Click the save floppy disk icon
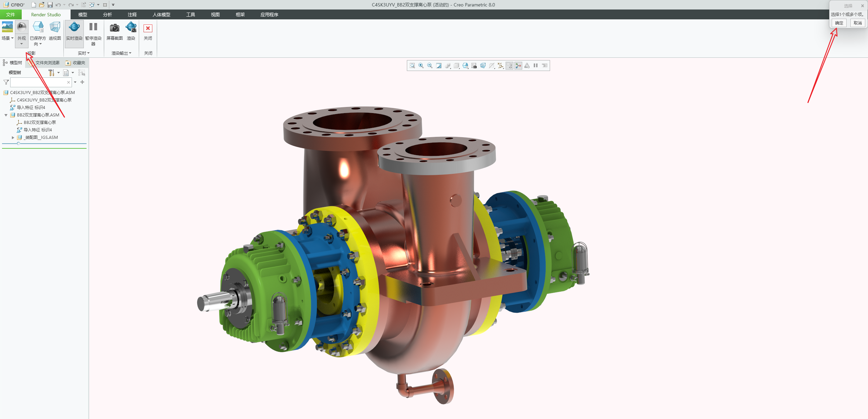The width and height of the screenshot is (868, 419). [x=50, y=5]
